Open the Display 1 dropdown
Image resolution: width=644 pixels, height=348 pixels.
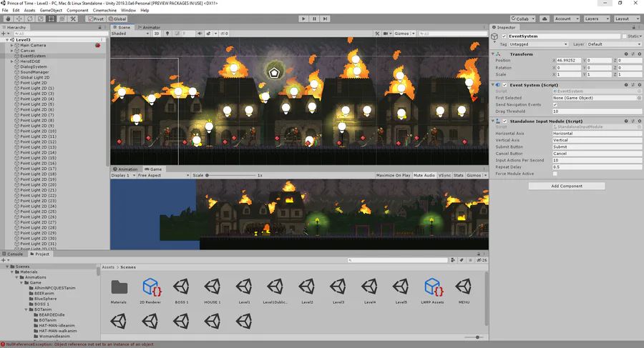(123, 175)
